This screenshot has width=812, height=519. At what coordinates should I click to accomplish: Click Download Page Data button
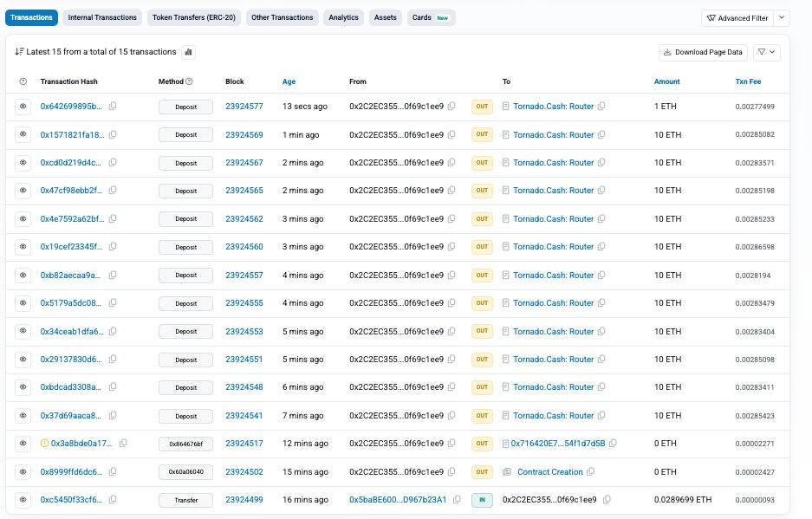(x=703, y=52)
